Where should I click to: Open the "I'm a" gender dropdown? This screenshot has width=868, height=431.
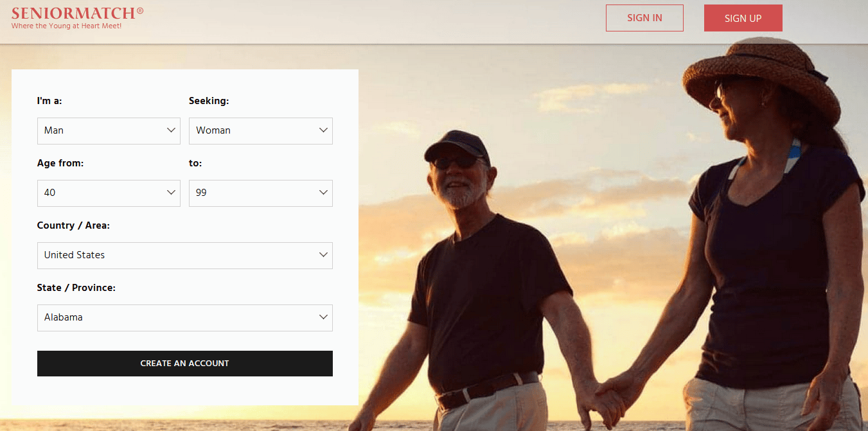(x=109, y=130)
